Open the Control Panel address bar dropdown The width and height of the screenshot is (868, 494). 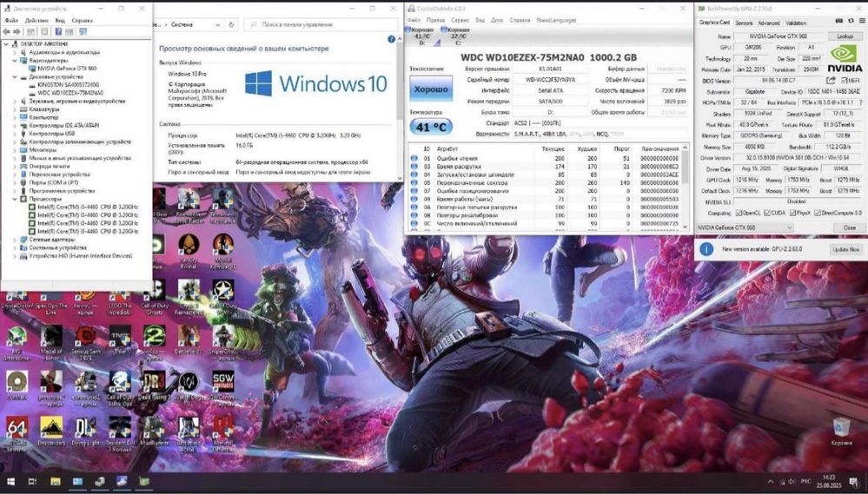[x=217, y=25]
